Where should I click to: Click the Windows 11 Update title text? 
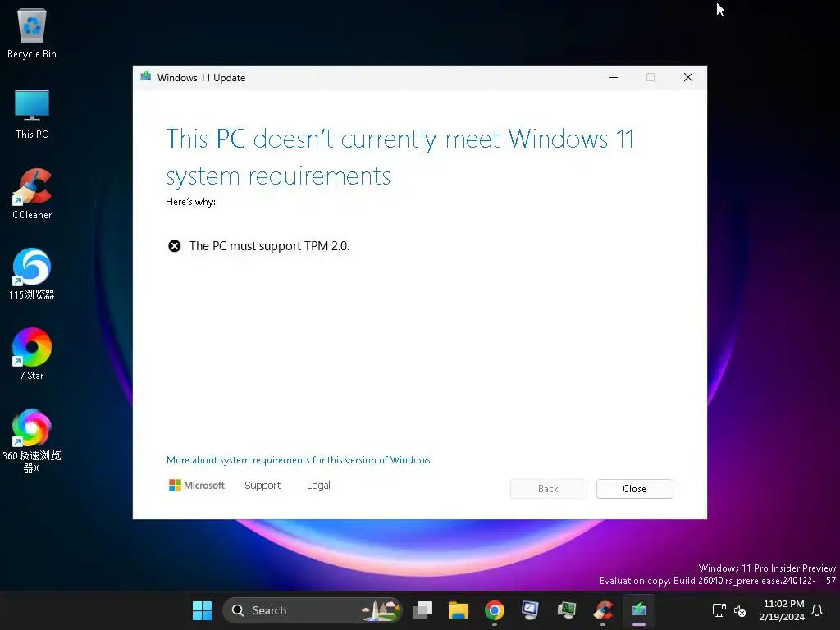tap(202, 78)
